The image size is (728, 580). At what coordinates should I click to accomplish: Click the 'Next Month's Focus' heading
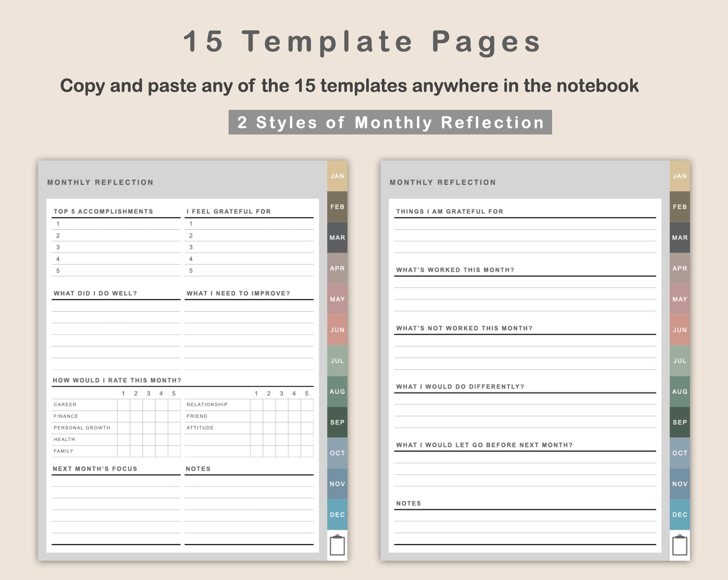click(95, 469)
